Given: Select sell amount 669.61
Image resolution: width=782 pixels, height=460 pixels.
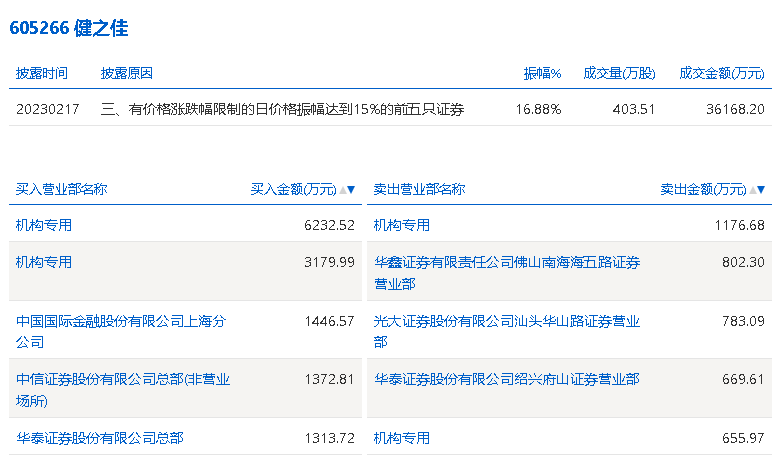Looking at the screenshot, I should [743, 379].
